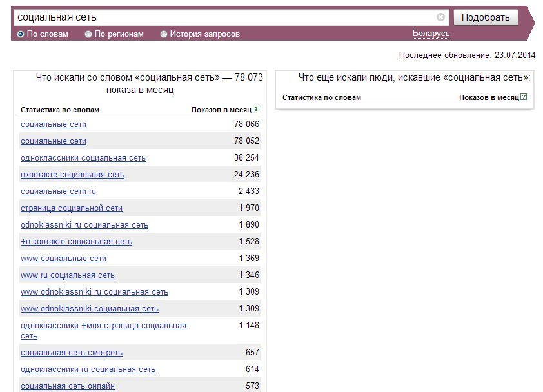This screenshot has height=392, width=543.
Task: Click the left panel 'Показов в месяц' header
Action: pyautogui.click(x=221, y=110)
